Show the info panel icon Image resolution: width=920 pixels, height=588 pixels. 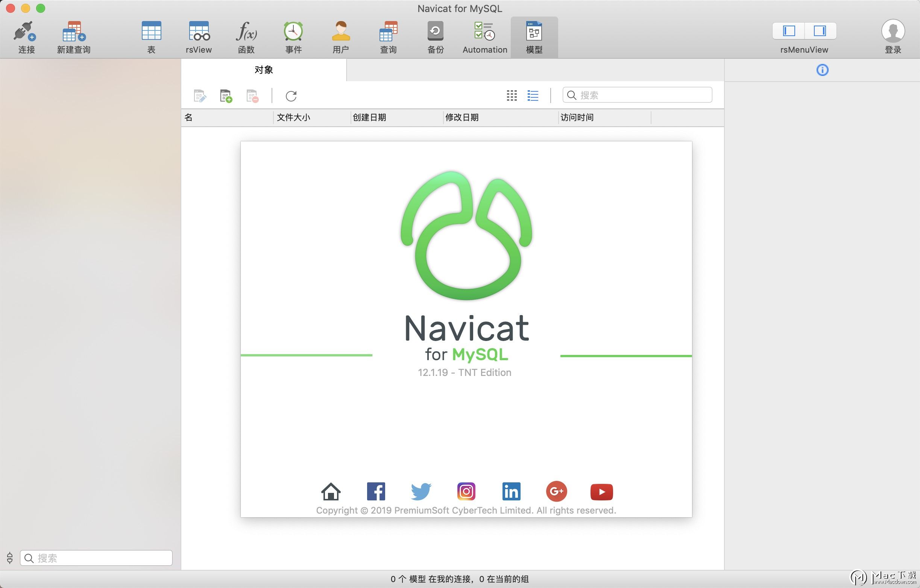click(x=822, y=70)
